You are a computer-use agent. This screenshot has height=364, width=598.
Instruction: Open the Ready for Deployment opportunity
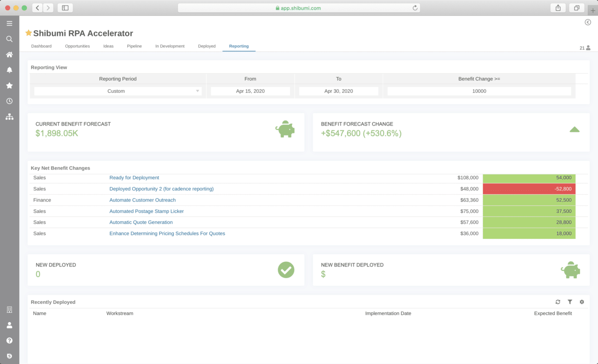click(134, 178)
